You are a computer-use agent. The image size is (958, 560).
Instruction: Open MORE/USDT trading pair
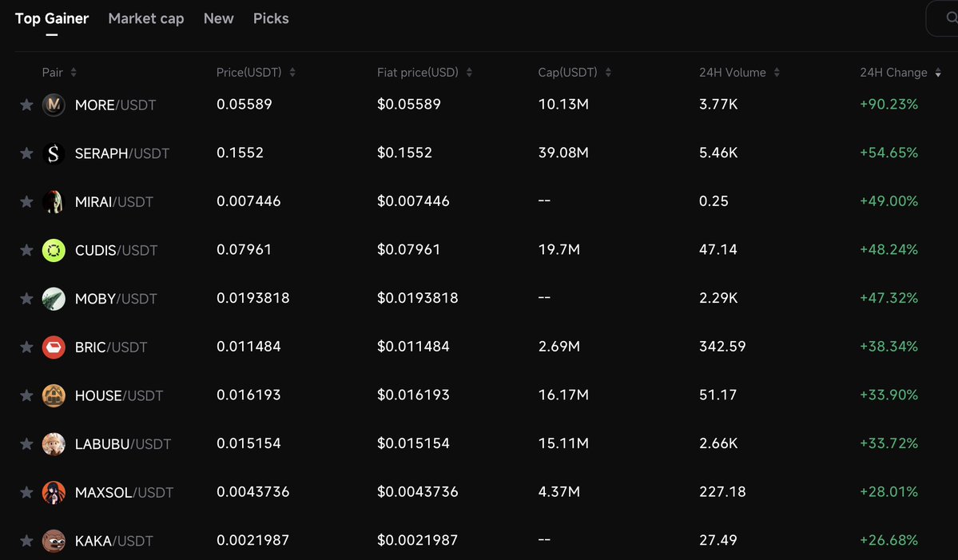116,105
